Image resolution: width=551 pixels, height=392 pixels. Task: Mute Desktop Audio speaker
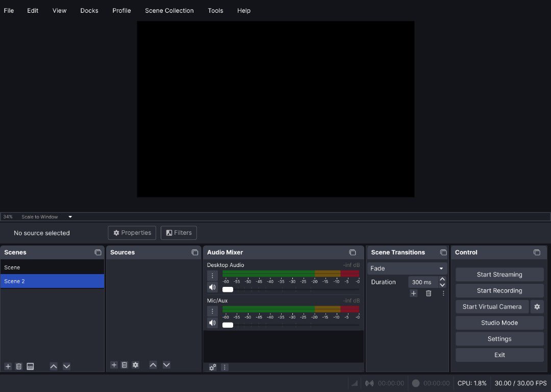pyautogui.click(x=212, y=287)
